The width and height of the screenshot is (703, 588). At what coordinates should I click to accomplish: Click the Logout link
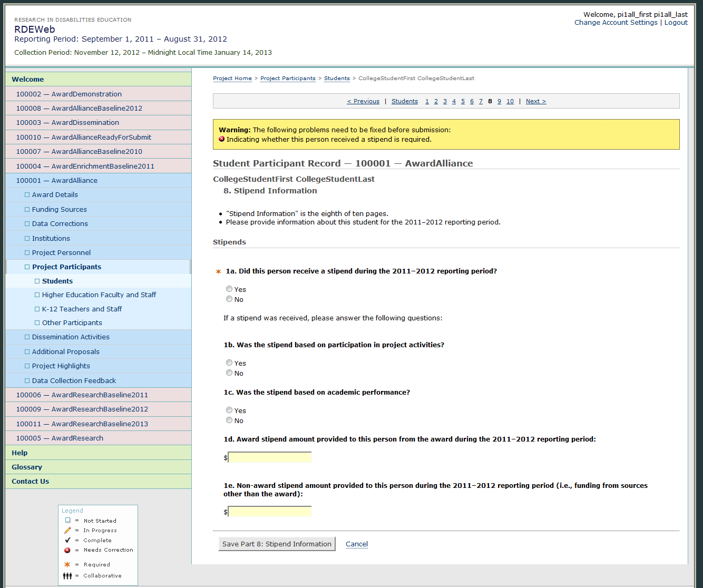coord(676,23)
